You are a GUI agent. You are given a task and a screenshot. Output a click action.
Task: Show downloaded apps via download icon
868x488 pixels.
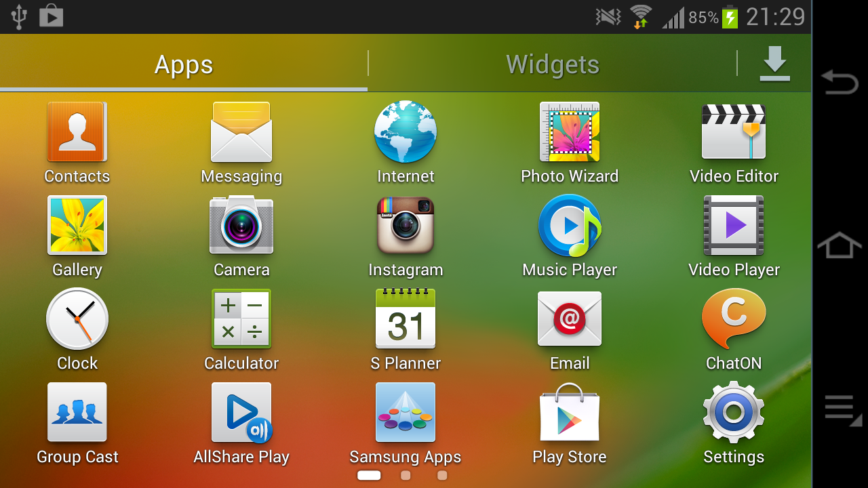(x=774, y=64)
